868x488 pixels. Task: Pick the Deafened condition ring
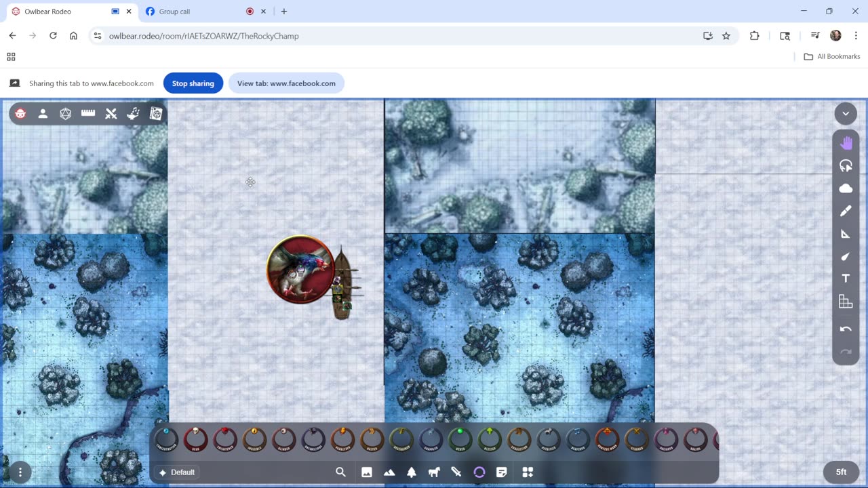coord(578,440)
